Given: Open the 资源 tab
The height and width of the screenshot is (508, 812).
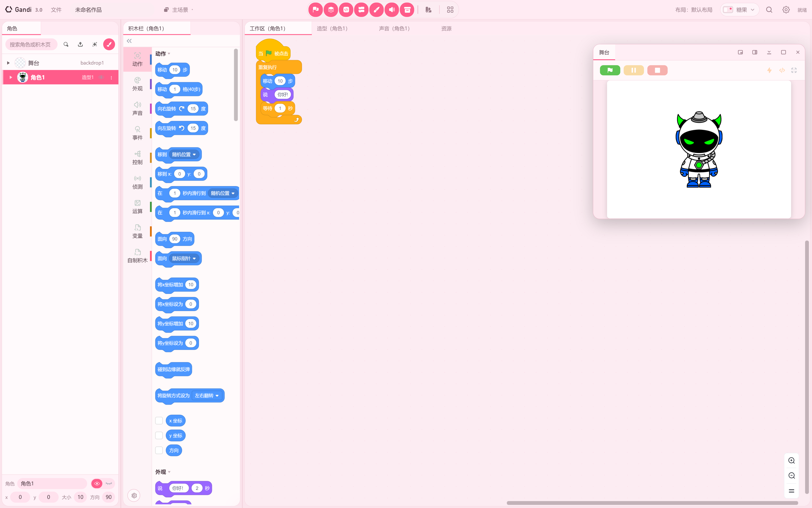Looking at the screenshot, I should pos(446,29).
